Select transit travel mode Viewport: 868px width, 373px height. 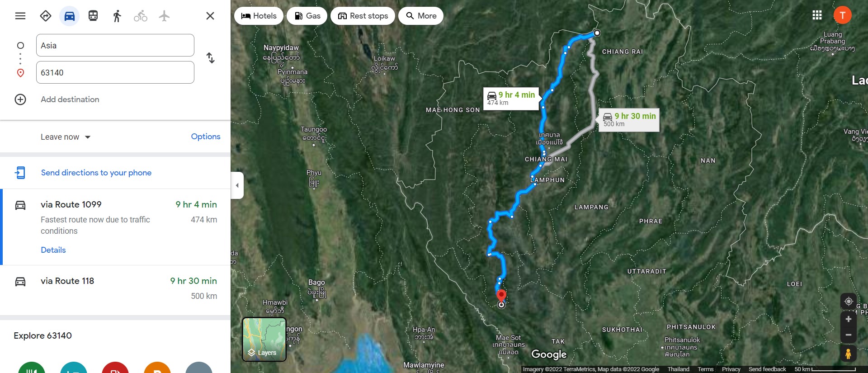pos(93,16)
